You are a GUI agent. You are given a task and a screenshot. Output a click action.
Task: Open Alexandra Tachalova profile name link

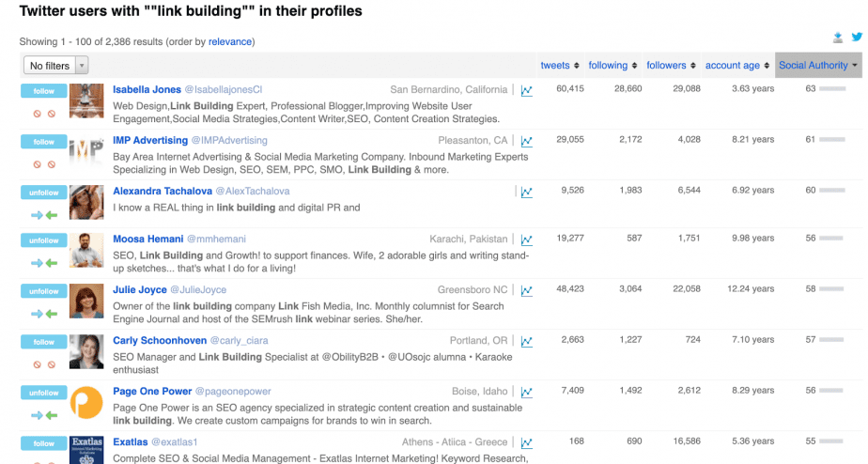163,191
